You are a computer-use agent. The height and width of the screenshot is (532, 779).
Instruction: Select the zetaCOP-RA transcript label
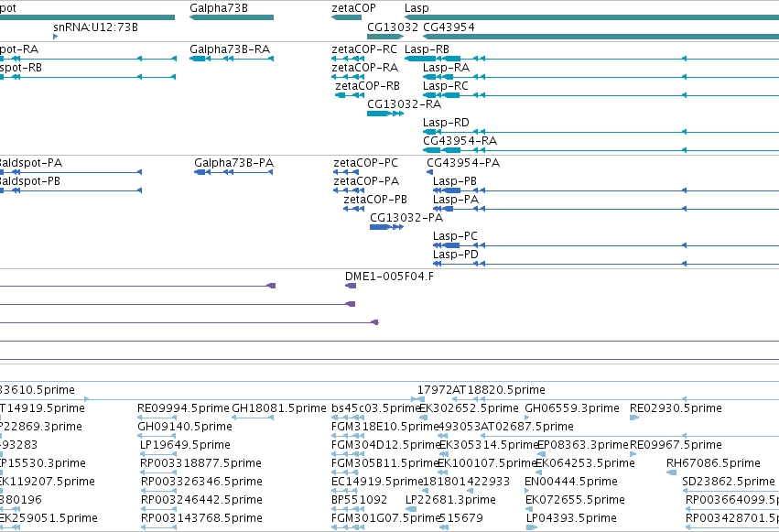[364, 68]
